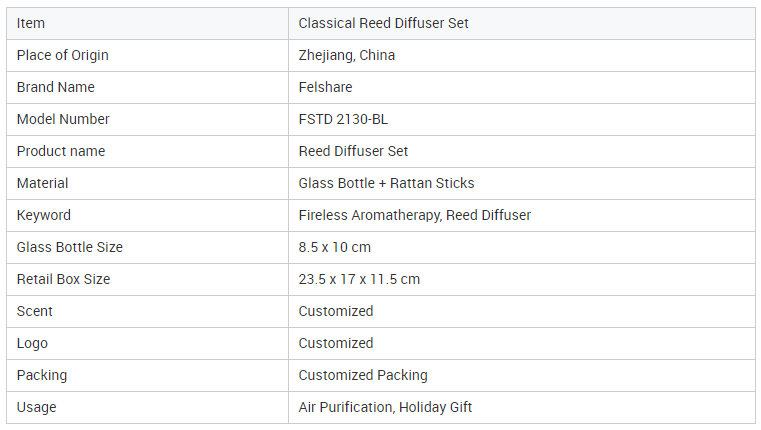Screen dimensions: 761x430
Task: Select the 'Reed Diffuser Set' value
Action: pos(353,151)
